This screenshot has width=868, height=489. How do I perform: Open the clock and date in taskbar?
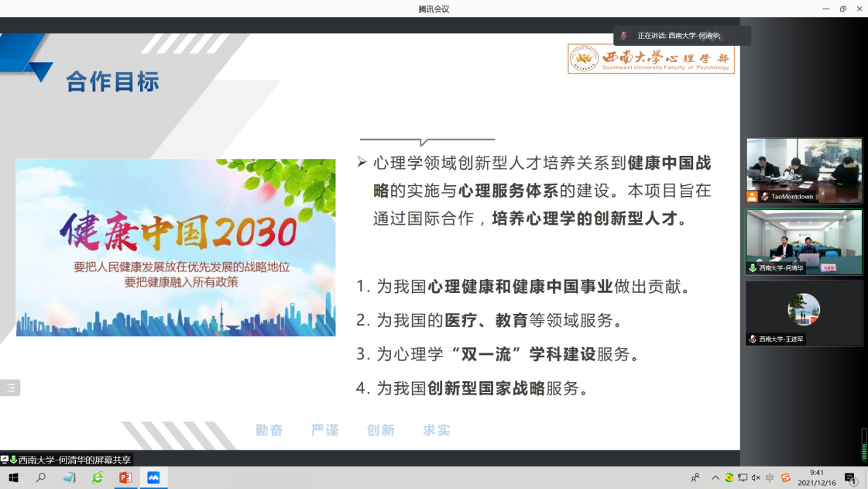pos(818,478)
